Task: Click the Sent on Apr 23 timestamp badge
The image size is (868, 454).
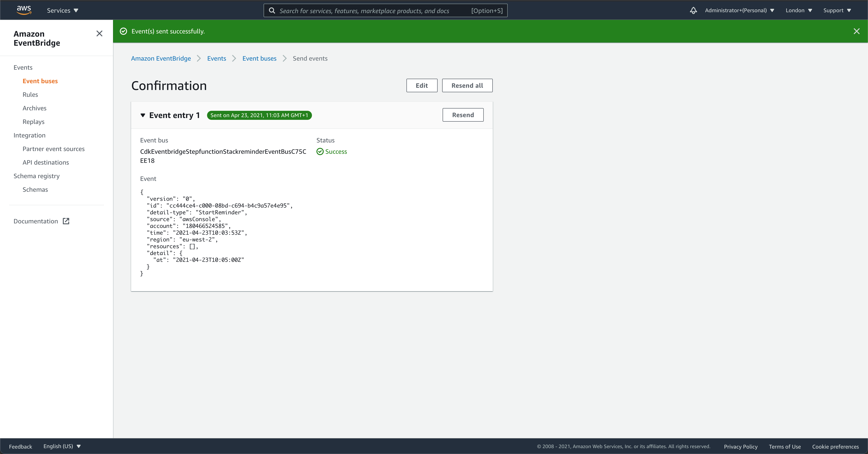Action: pos(259,115)
